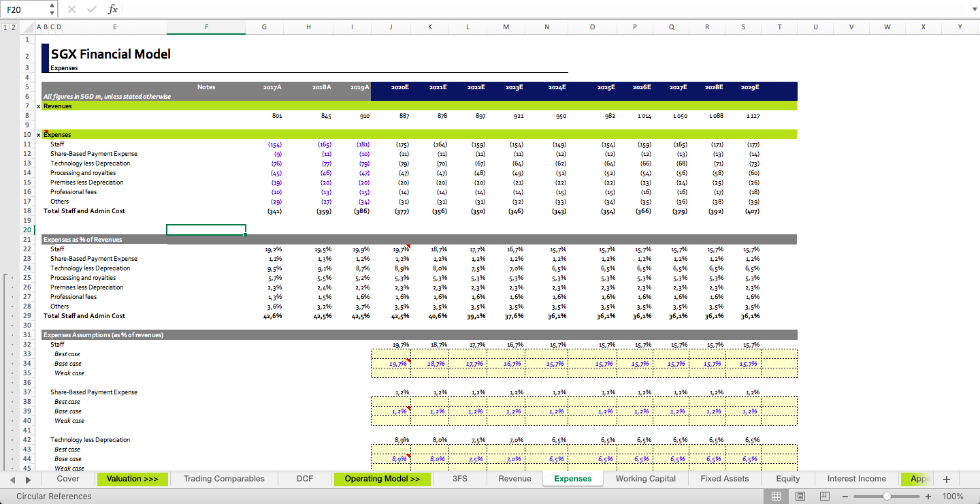The height and width of the screenshot is (504, 980).
Task: Select row 18 header
Action: pos(27,211)
